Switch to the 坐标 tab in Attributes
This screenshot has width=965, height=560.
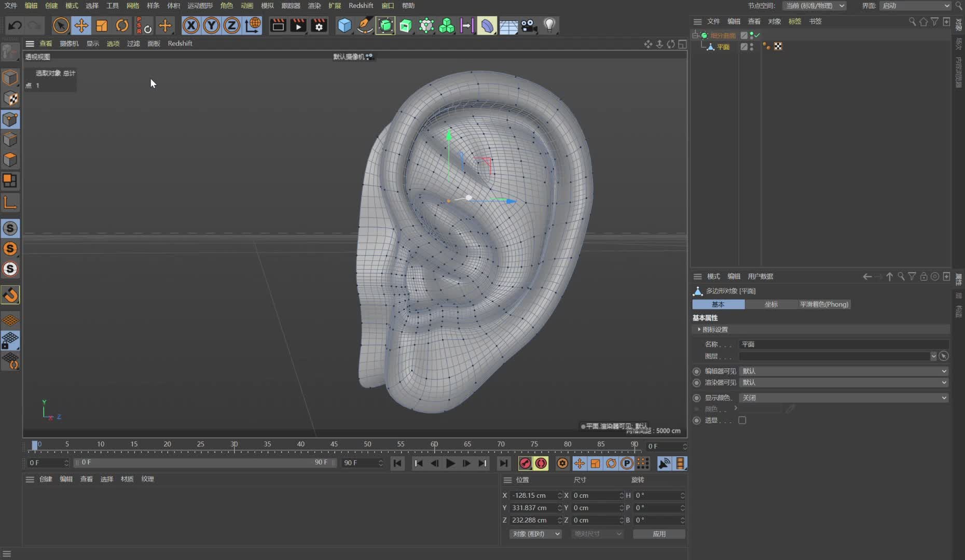pyautogui.click(x=771, y=304)
